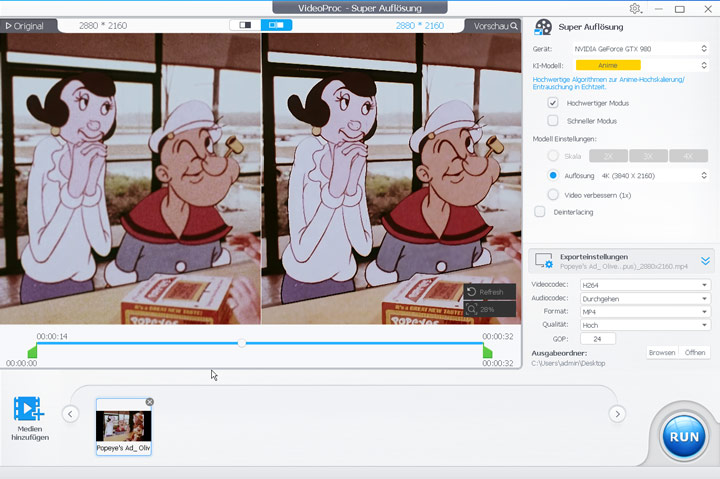Click the green trim end marker

(488, 352)
